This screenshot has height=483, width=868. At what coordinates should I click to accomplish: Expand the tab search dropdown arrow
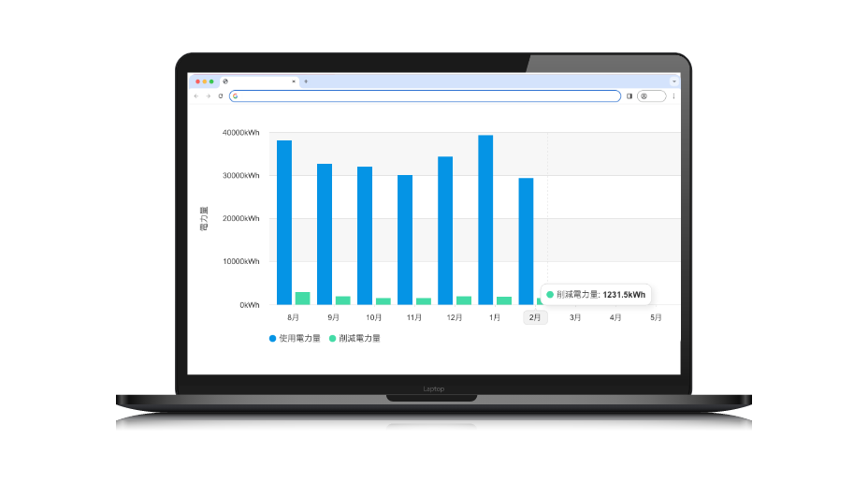(x=673, y=81)
